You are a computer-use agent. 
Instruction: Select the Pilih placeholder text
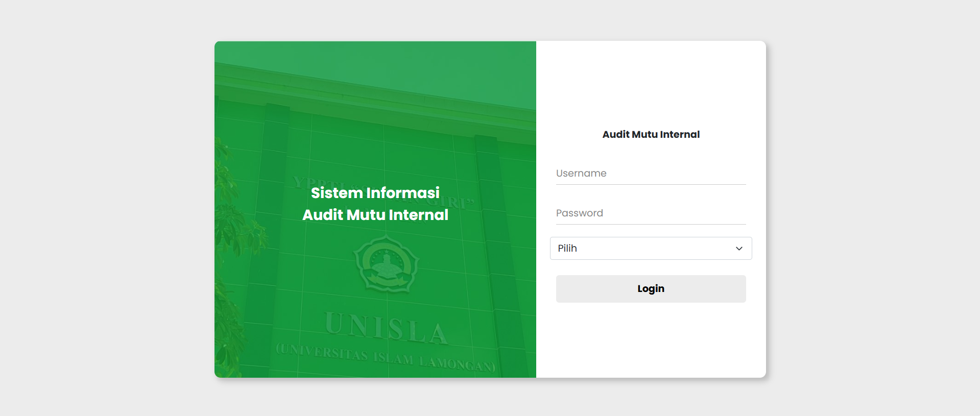(x=567, y=249)
